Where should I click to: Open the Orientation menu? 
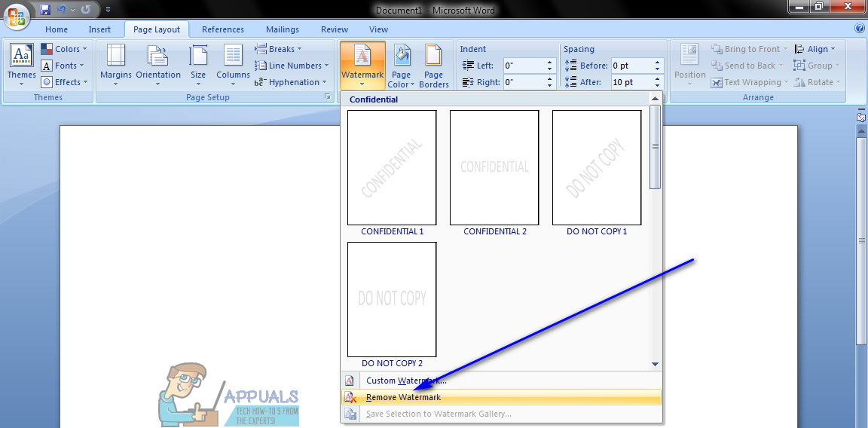click(x=158, y=66)
